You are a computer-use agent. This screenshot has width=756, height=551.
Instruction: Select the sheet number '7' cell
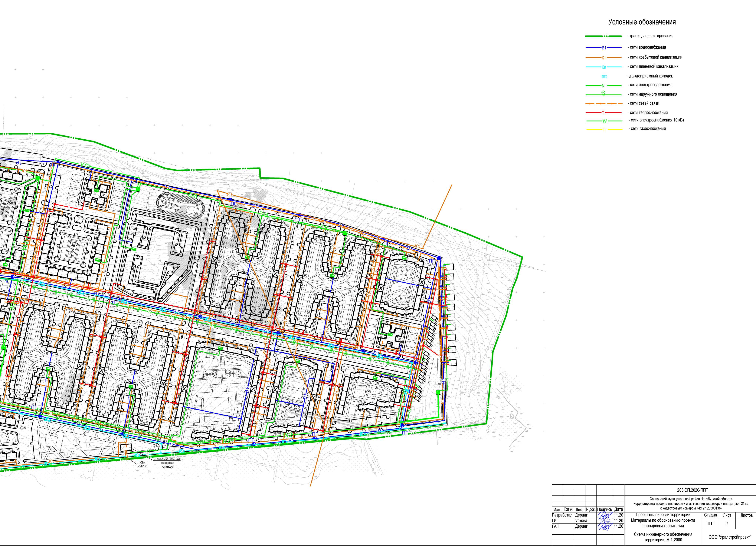coord(727,523)
